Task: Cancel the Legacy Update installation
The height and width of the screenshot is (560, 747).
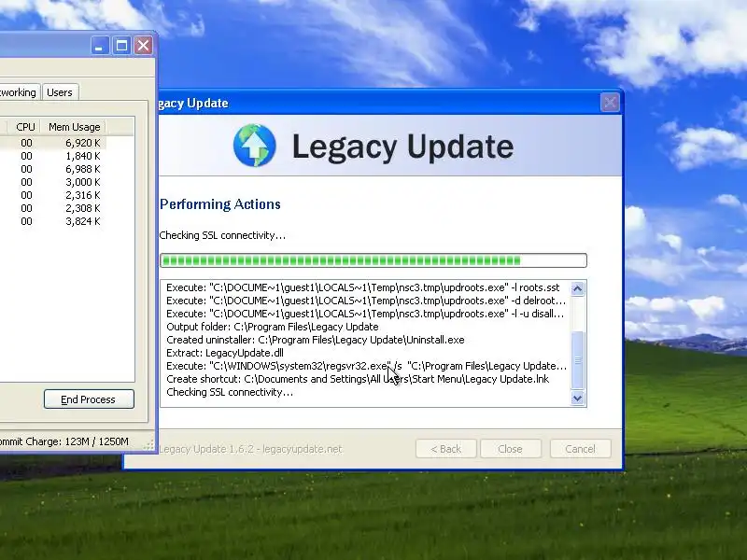Action: pyautogui.click(x=580, y=449)
